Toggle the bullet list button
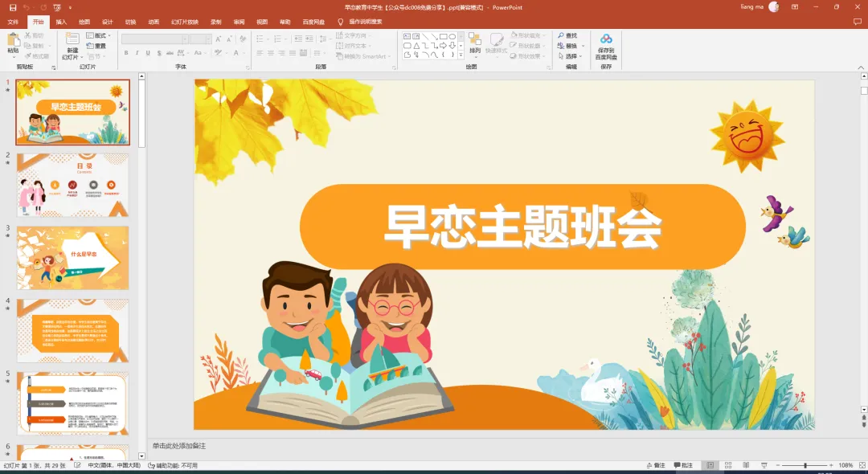Viewport: 868px width, 474px height. pos(261,39)
